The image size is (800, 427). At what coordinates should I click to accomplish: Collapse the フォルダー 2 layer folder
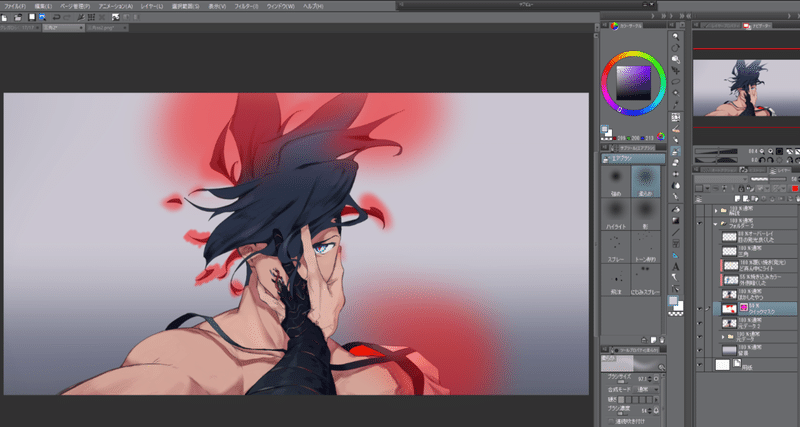[x=716, y=223]
